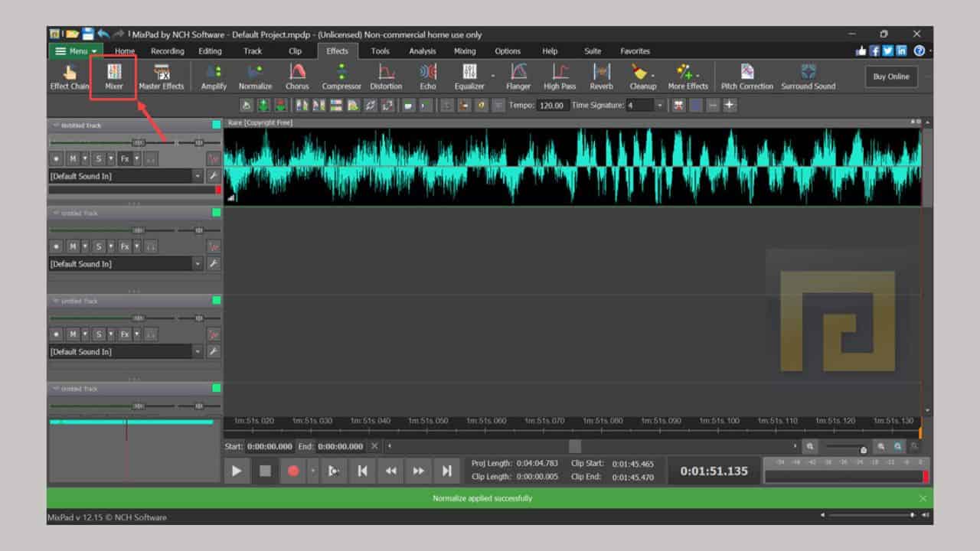The height and width of the screenshot is (551, 980).
Task: Open the green Menu dropdown
Action: click(x=76, y=51)
